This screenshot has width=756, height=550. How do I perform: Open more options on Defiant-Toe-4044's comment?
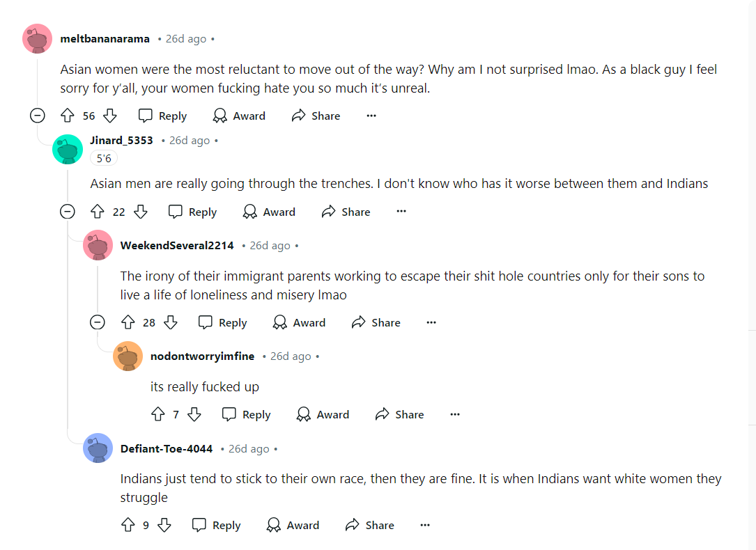(x=425, y=525)
